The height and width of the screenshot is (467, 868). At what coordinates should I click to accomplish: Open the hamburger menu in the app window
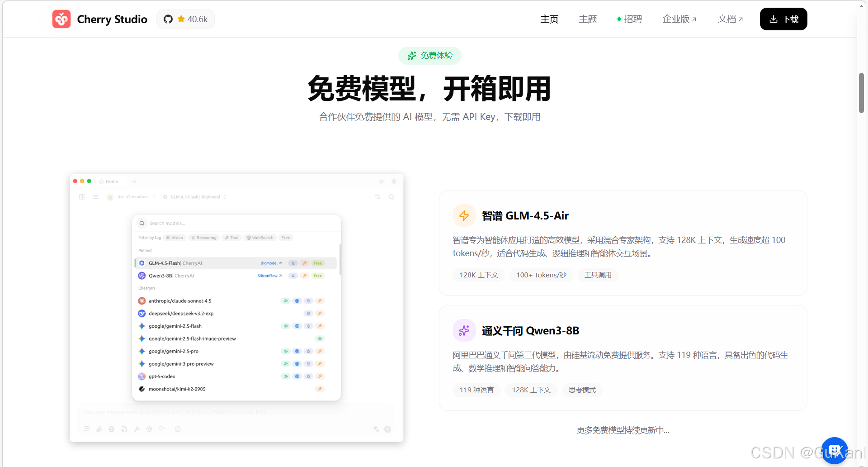[x=95, y=197]
